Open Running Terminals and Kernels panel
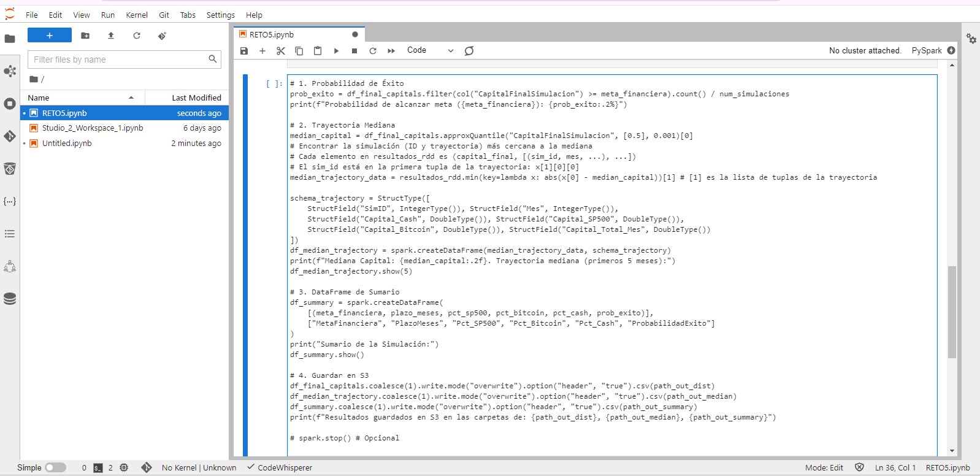This screenshot has height=476, width=980. pos(10,104)
